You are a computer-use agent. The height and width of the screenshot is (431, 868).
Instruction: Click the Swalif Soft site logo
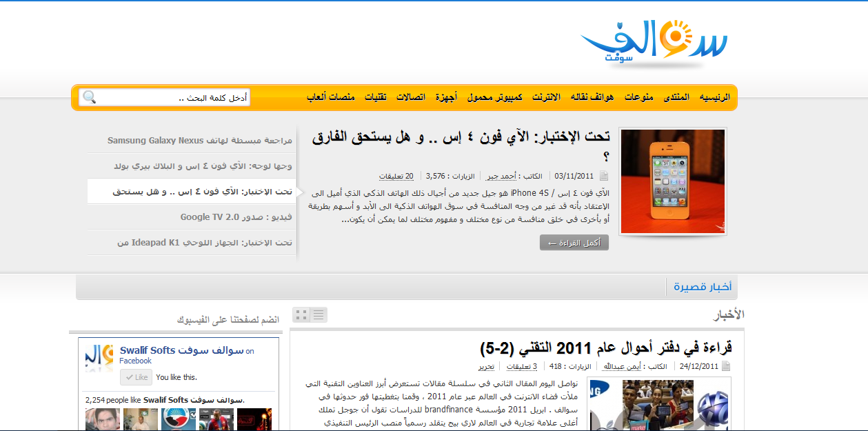(x=654, y=45)
